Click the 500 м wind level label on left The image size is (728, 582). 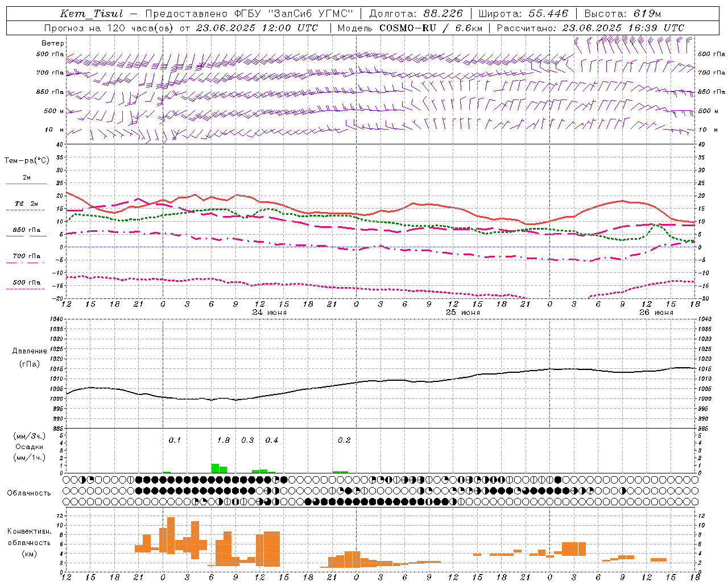[x=55, y=111]
